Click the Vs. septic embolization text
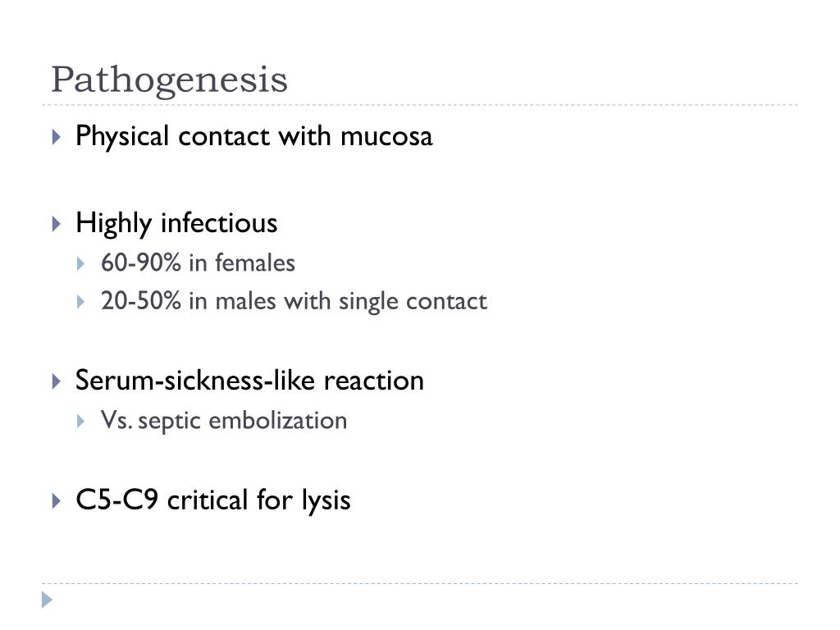The image size is (840, 630). tap(224, 421)
